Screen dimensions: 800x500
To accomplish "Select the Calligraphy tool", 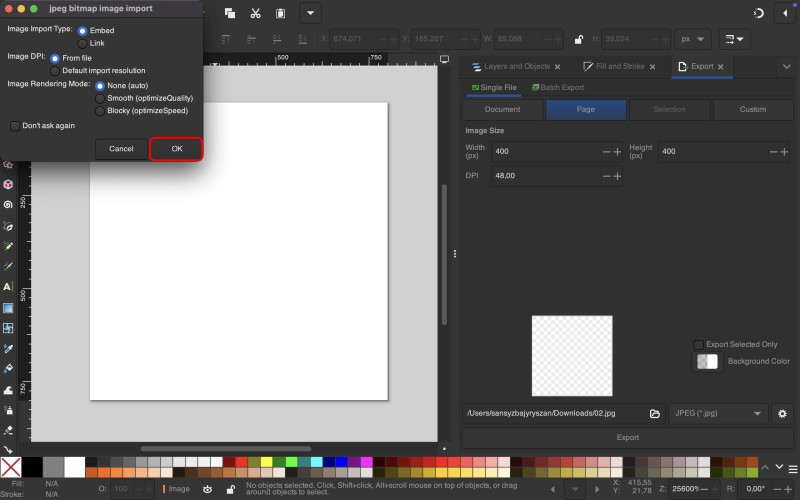I will coord(8,266).
